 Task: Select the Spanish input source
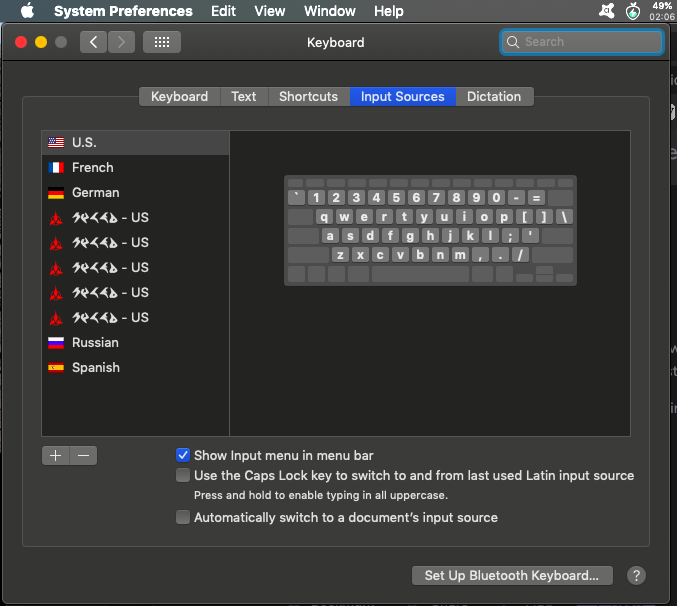pos(136,368)
